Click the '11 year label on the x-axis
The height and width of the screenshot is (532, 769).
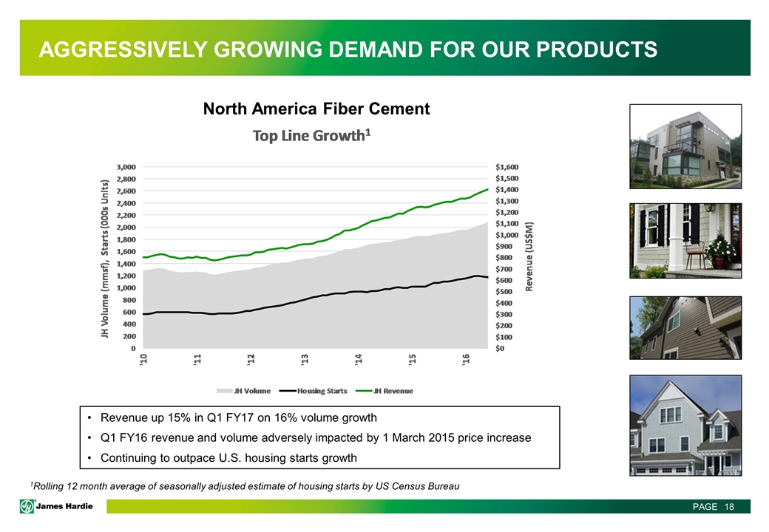tap(197, 359)
